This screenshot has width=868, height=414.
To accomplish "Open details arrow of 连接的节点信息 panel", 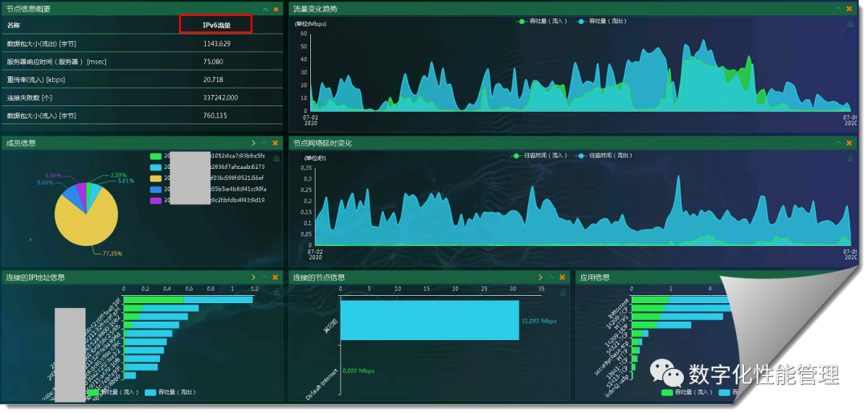I will click(x=540, y=277).
